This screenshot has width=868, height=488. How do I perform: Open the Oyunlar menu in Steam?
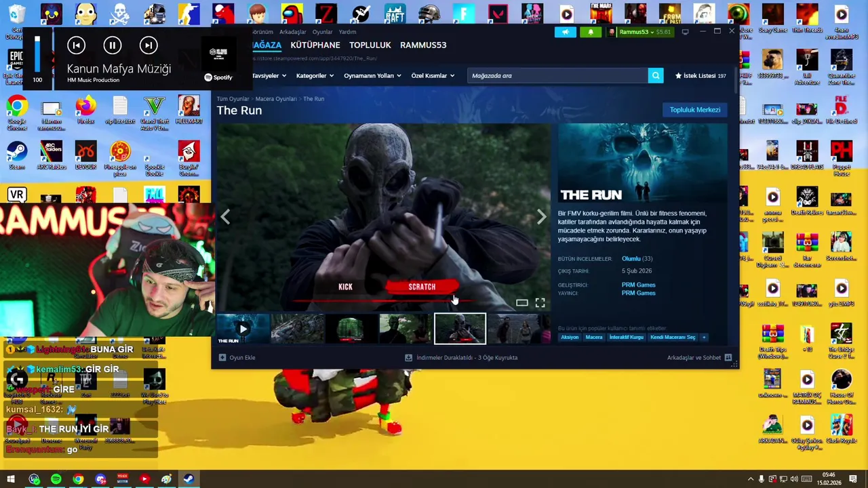pos(322,32)
